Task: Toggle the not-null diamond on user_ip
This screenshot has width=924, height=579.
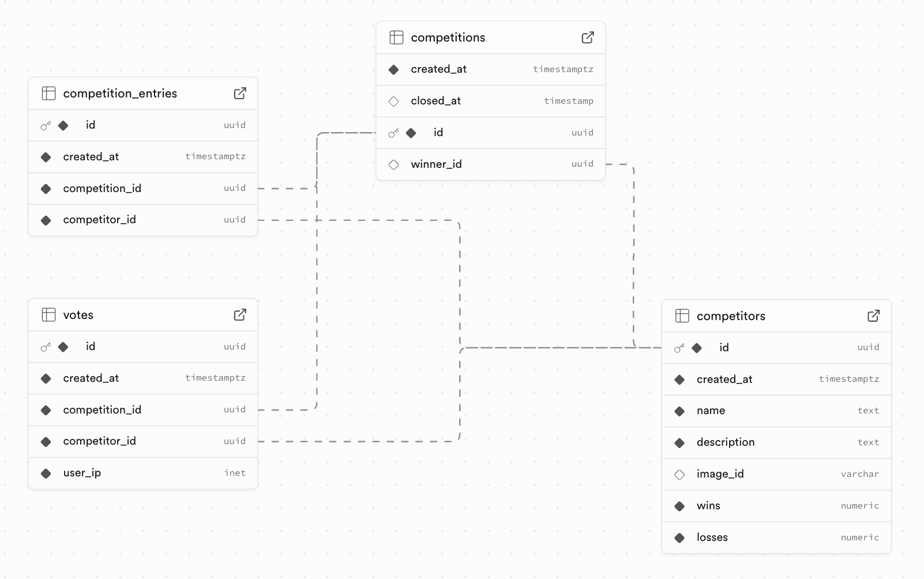Action: click(46, 473)
